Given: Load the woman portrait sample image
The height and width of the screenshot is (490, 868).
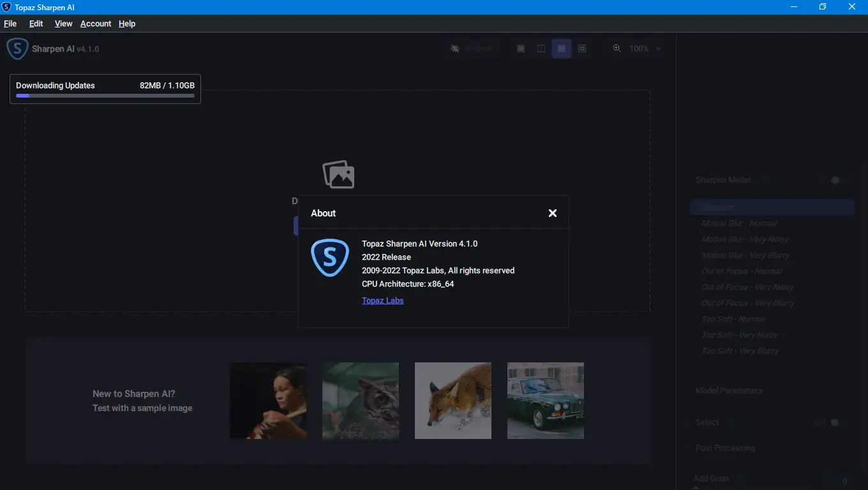Looking at the screenshot, I should [x=268, y=401].
